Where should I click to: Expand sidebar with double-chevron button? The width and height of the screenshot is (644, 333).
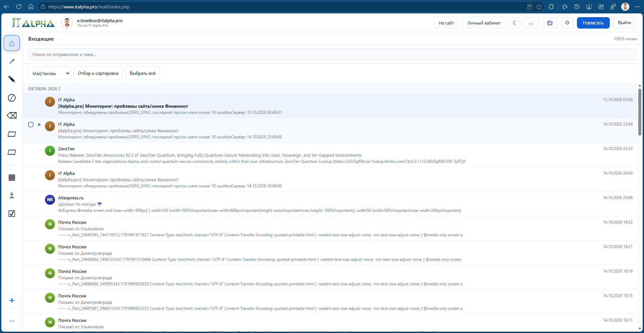[x=12, y=321]
